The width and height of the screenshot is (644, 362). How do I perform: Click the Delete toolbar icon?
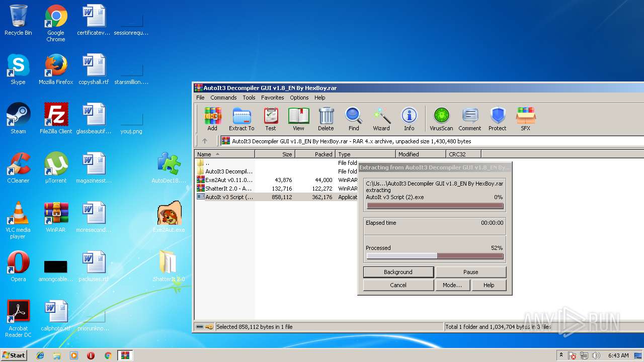coord(326,119)
